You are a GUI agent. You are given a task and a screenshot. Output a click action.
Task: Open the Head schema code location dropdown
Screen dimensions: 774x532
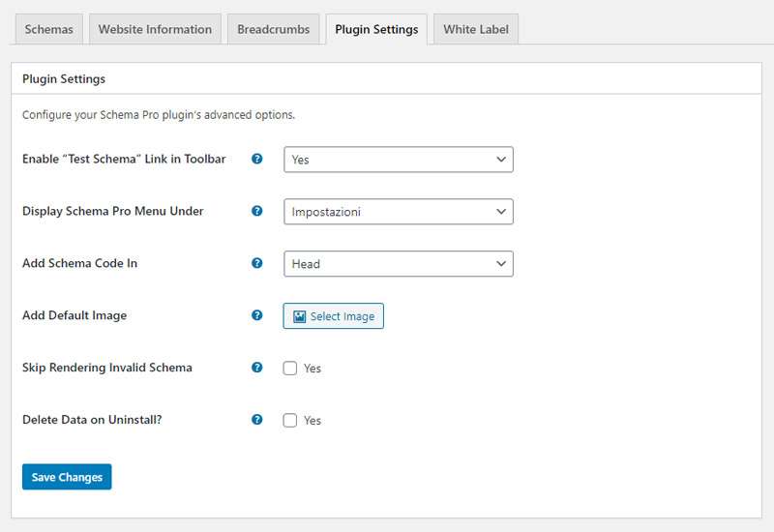tap(399, 263)
